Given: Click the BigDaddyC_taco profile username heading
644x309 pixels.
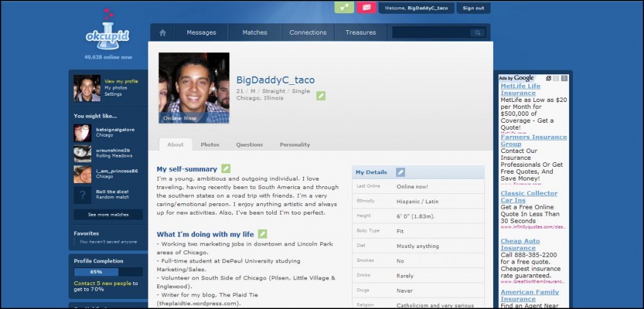Looking at the screenshot, I should (x=275, y=80).
